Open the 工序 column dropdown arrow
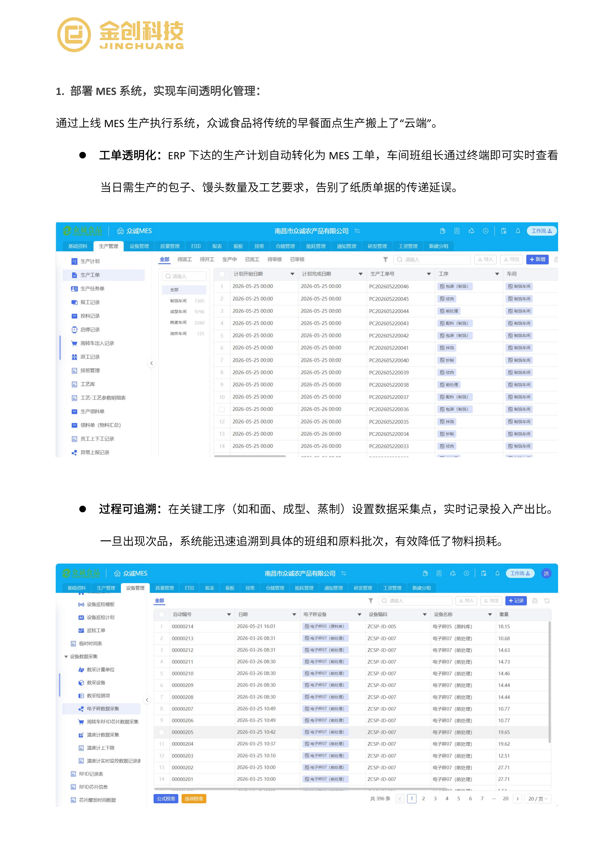This screenshot has width=614, height=868. (497, 274)
